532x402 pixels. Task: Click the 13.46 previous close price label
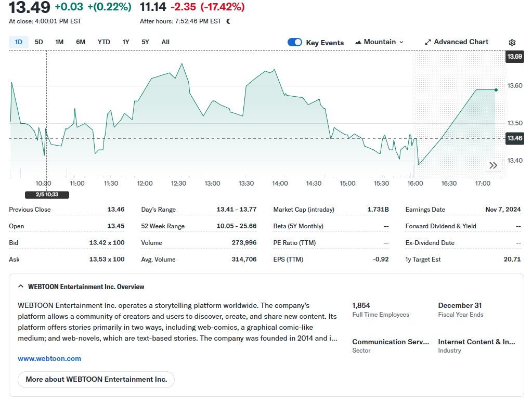515,138
